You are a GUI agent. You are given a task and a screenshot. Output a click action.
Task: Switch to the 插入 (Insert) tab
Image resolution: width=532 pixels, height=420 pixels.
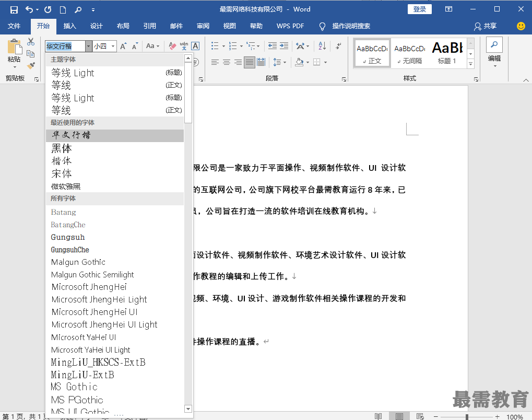point(69,26)
